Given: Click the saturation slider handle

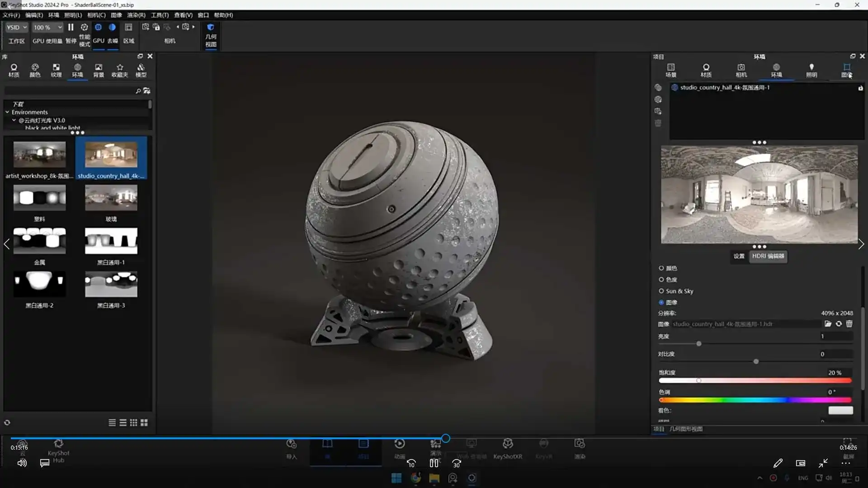Looking at the screenshot, I should pyautogui.click(x=699, y=380).
